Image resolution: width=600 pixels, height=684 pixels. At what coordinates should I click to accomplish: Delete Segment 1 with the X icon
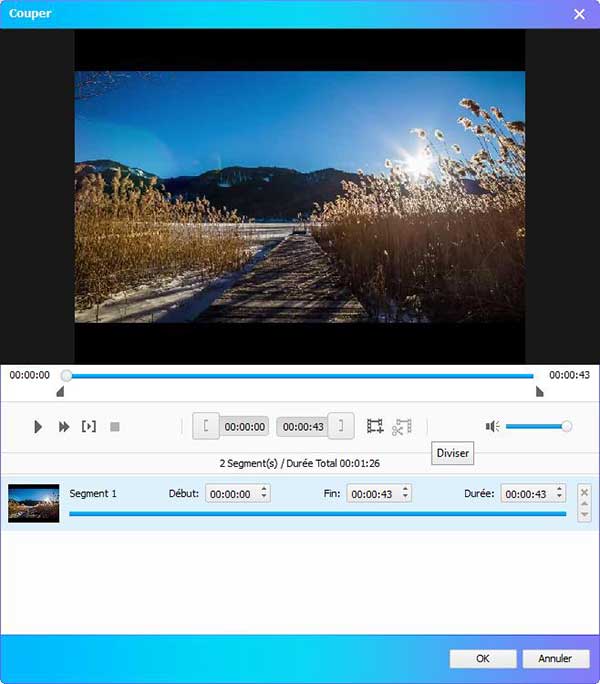[584, 491]
